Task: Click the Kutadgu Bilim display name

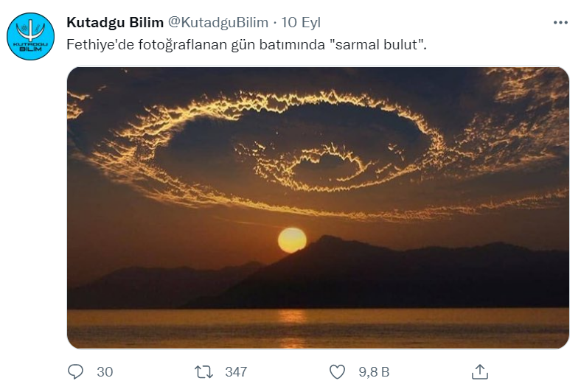Action: (x=114, y=22)
